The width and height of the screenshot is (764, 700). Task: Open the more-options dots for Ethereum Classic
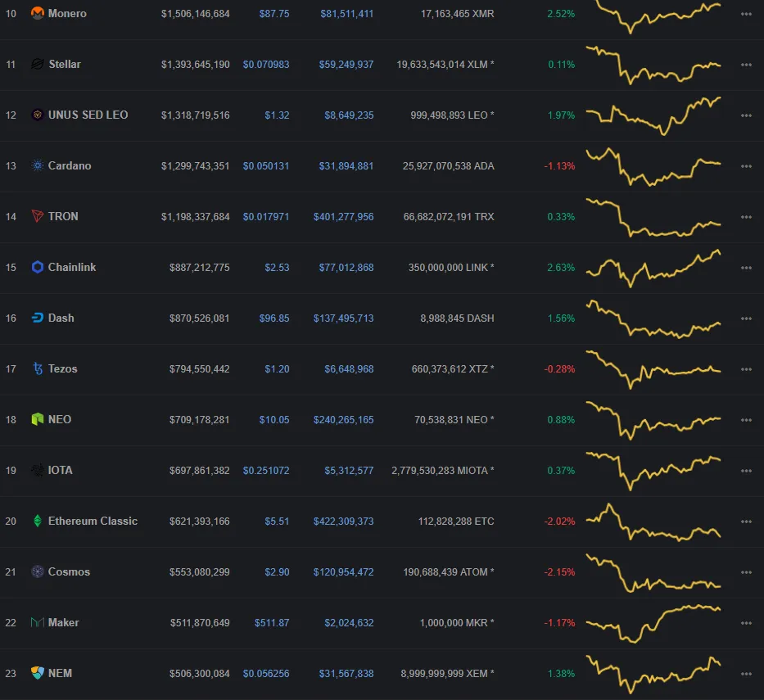pyautogui.click(x=746, y=522)
